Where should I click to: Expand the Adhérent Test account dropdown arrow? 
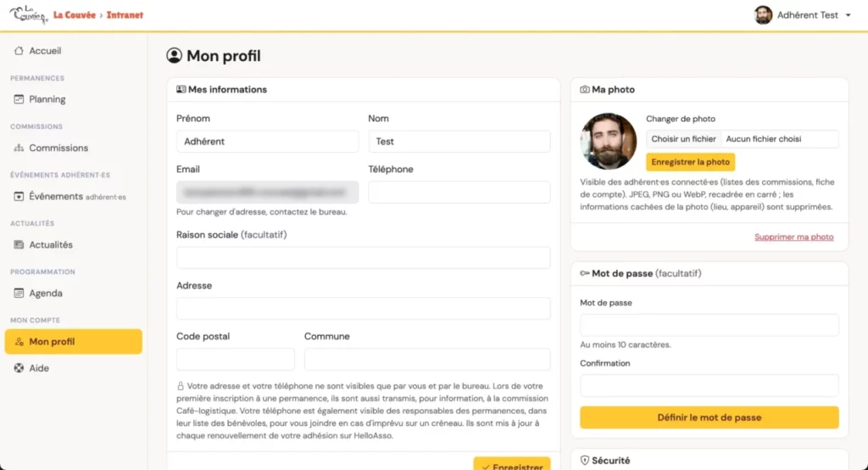tap(848, 15)
